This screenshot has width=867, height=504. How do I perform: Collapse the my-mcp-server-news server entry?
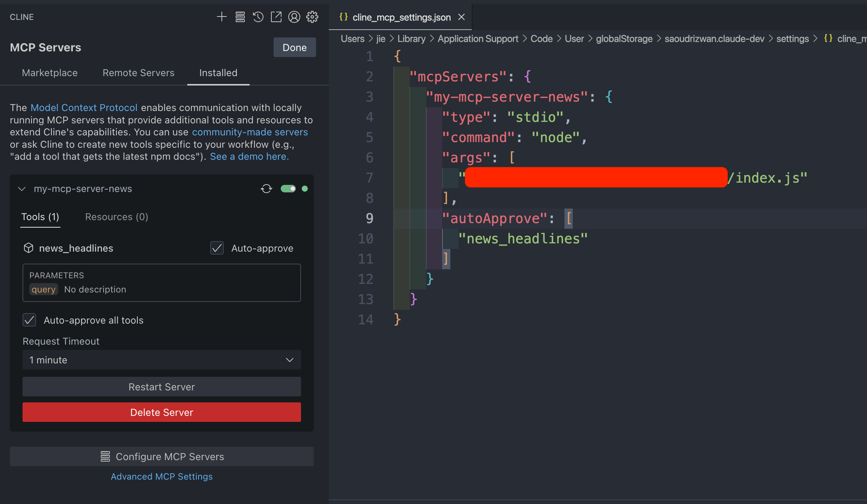[22, 189]
